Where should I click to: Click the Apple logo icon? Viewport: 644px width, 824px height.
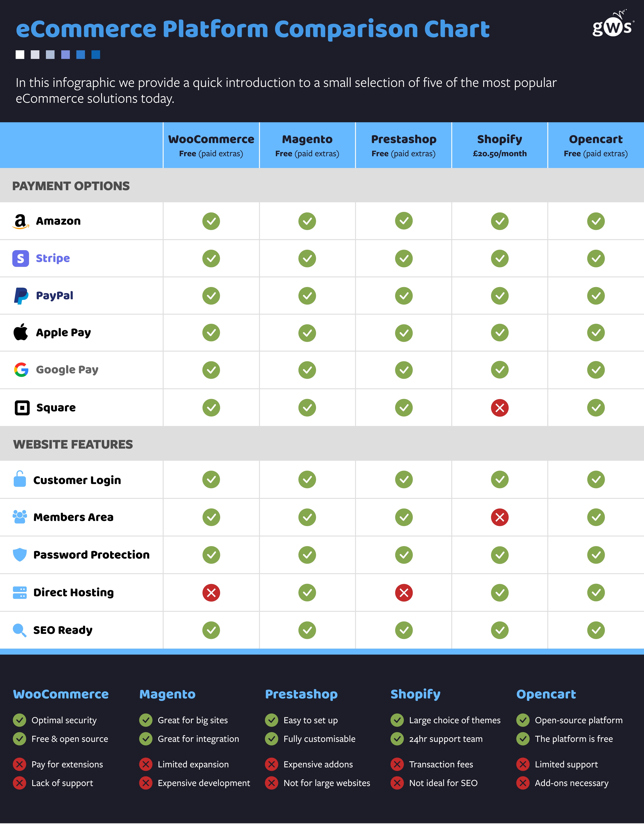click(x=21, y=332)
